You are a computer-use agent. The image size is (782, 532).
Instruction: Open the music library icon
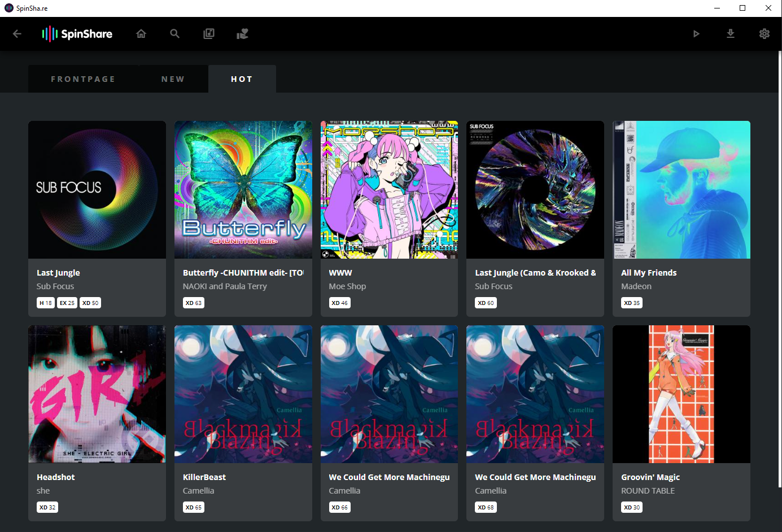pyautogui.click(x=209, y=34)
